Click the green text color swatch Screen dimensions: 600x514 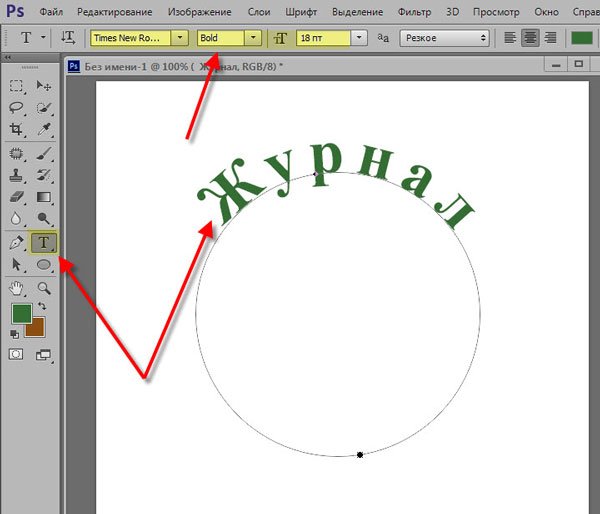[581, 37]
